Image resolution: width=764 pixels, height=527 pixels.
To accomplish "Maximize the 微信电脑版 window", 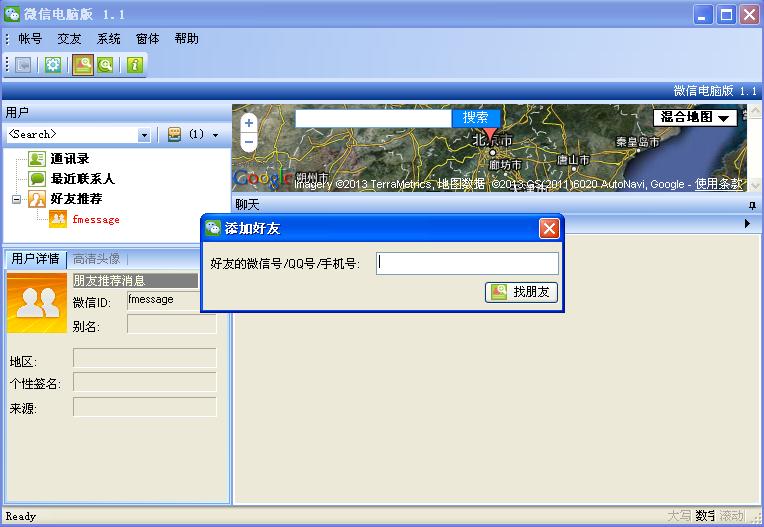I will (726, 15).
